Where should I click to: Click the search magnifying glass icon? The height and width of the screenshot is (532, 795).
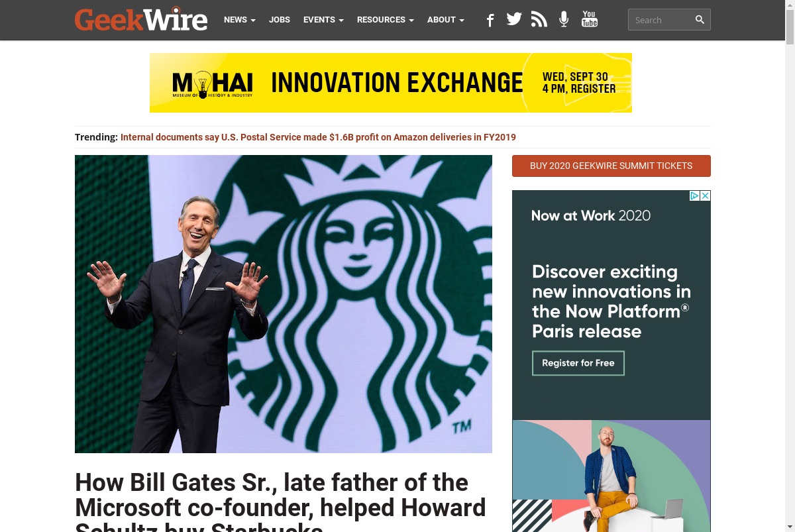tap(700, 20)
